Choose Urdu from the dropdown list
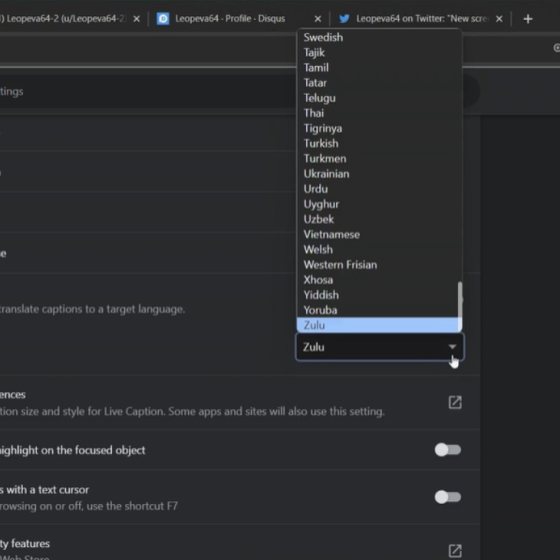Viewport: 560px width, 560px height. 378,189
